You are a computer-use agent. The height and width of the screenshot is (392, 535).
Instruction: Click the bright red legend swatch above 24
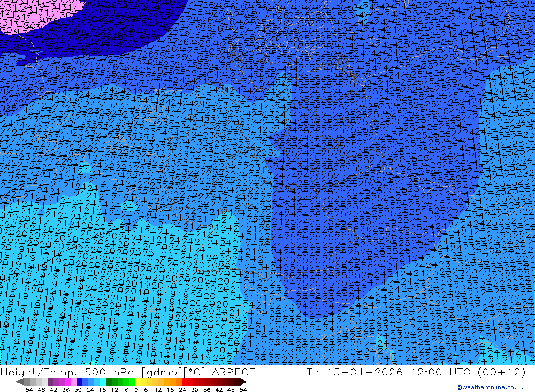pos(185,382)
